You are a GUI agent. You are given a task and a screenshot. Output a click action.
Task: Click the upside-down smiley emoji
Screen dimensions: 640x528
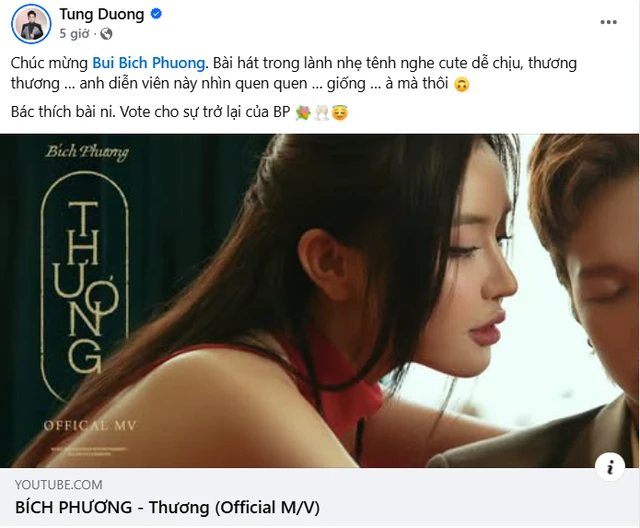(x=462, y=84)
